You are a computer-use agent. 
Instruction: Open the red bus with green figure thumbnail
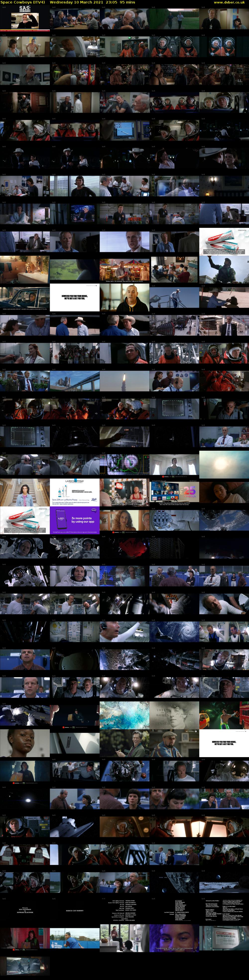pyautogui.click(x=224, y=715)
